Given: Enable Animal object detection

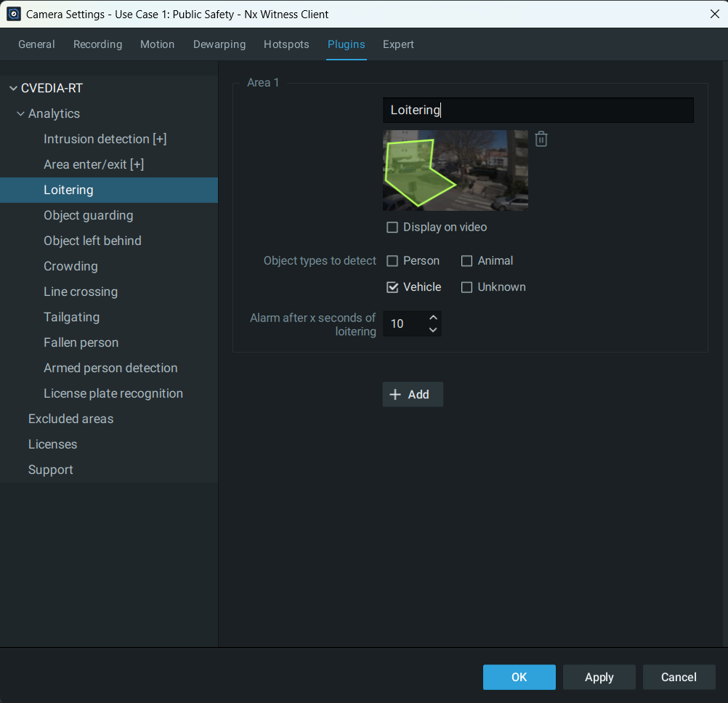Looking at the screenshot, I should 467,261.
